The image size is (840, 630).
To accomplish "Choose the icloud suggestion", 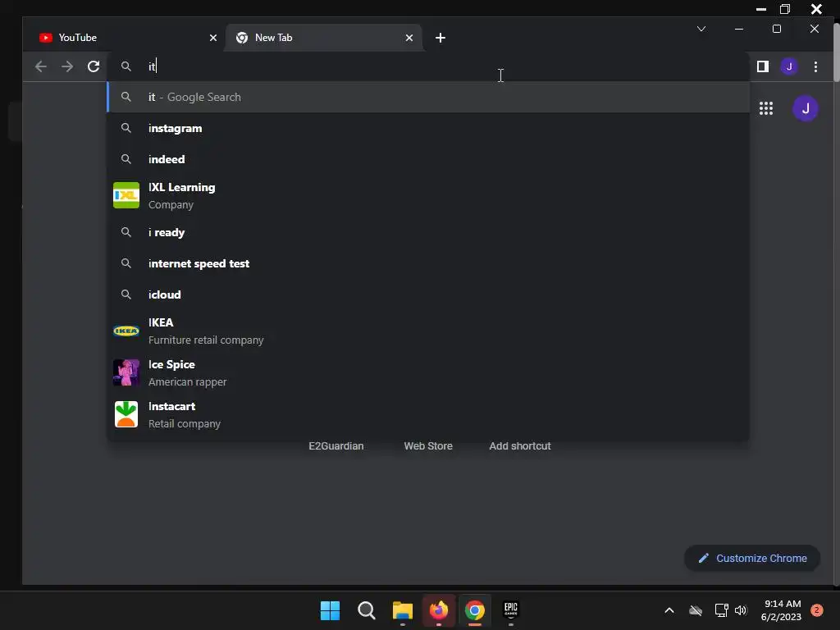I will coord(428,294).
